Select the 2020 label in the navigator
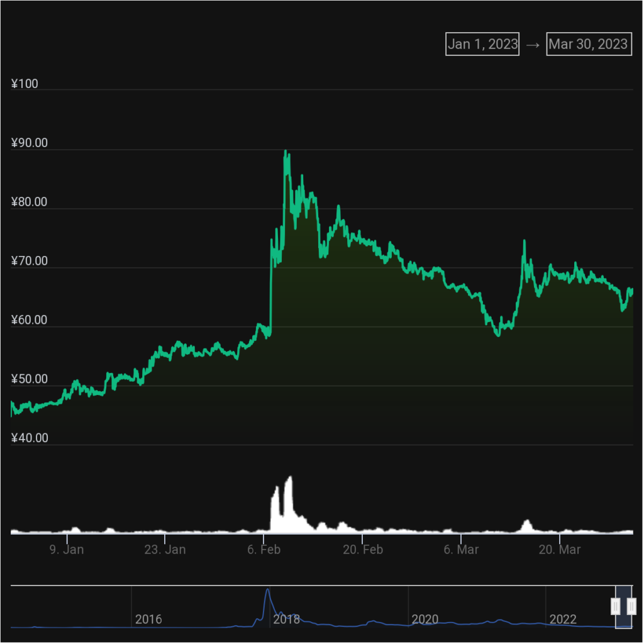 coord(425,619)
